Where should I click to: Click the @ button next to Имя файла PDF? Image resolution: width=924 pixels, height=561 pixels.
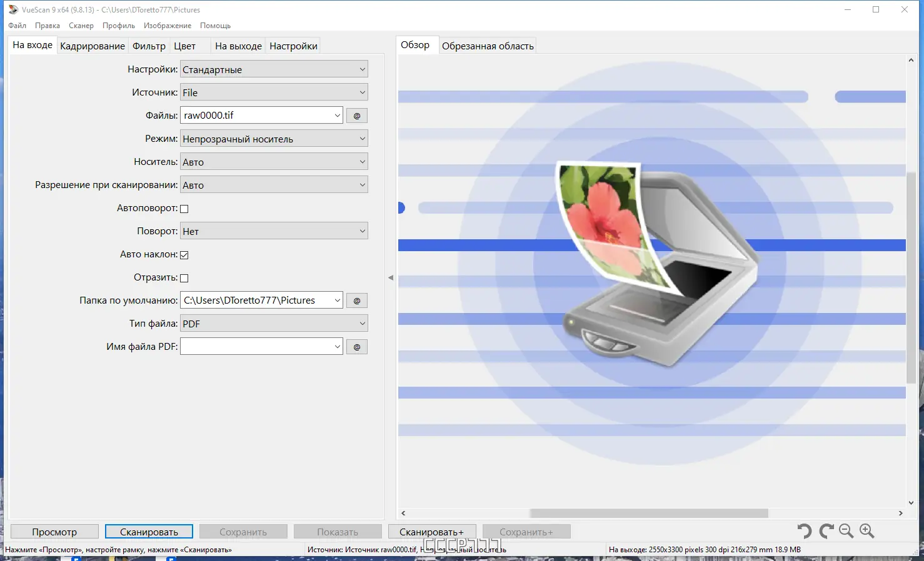pyautogui.click(x=357, y=347)
